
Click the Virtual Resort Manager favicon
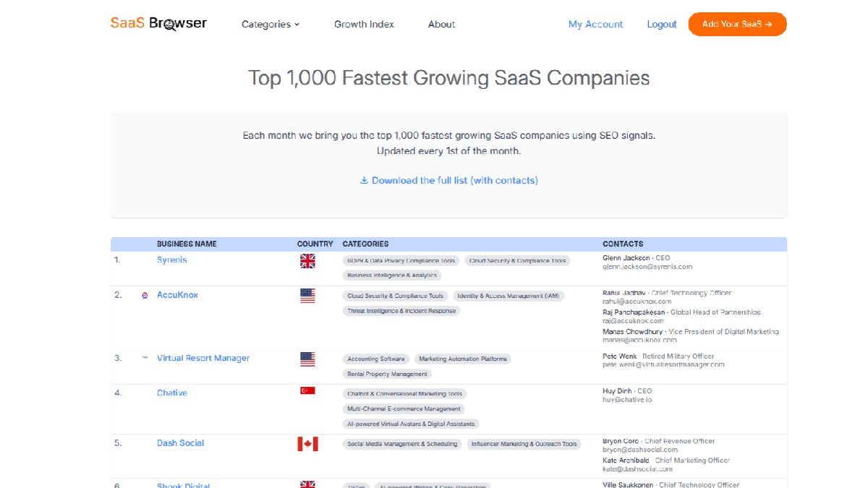point(145,358)
